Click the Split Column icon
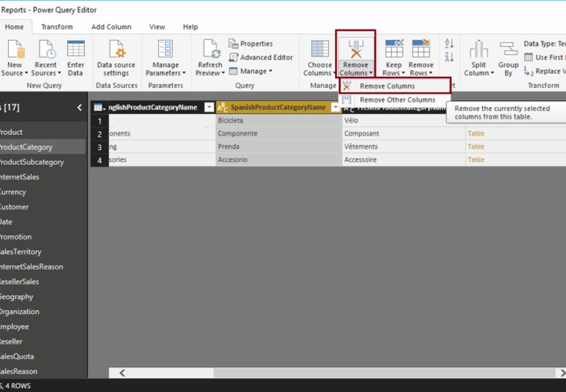 point(478,49)
